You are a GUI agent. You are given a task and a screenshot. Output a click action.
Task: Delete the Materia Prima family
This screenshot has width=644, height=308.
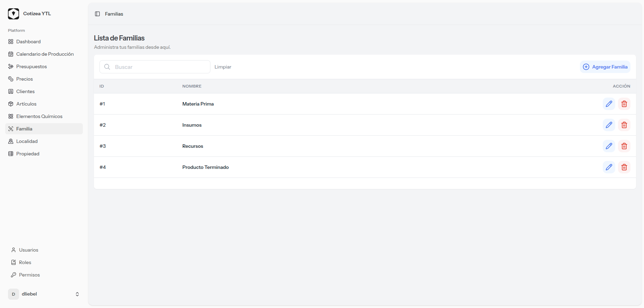[x=624, y=104]
